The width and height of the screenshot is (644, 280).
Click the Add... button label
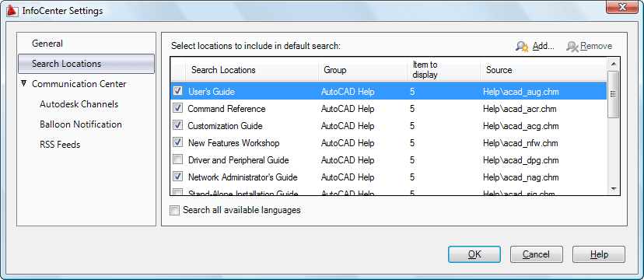click(x=544, y=46)
